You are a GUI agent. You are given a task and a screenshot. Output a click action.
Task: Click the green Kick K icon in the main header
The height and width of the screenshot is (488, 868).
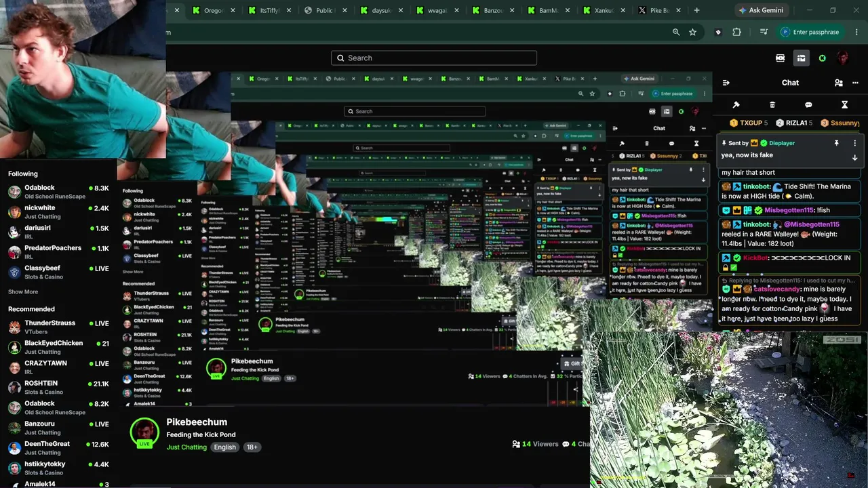point(823,58)
